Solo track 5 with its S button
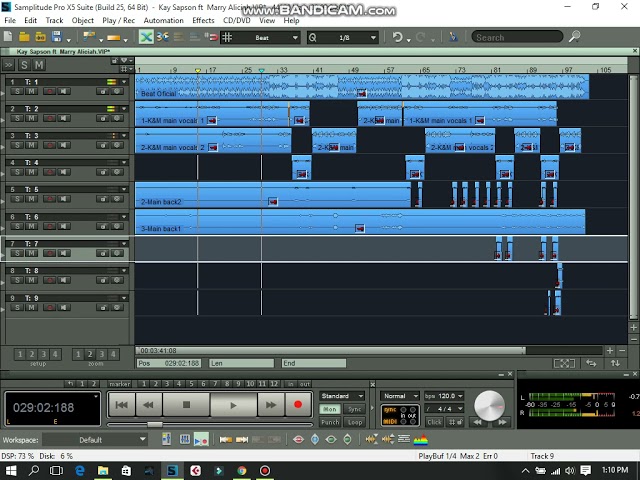Viewport: 640px width, 480px height. 17,199
